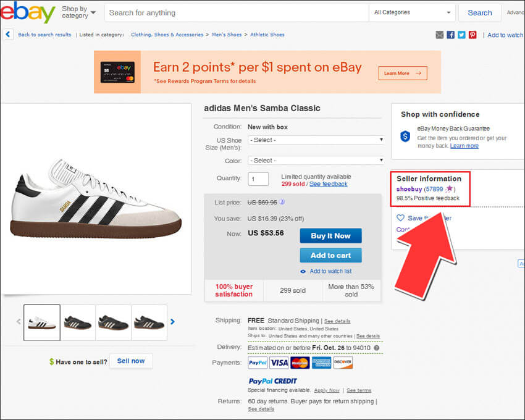
Task: Open Athletic Shoes breadcrumb link
Action: [x=267, y=35]
